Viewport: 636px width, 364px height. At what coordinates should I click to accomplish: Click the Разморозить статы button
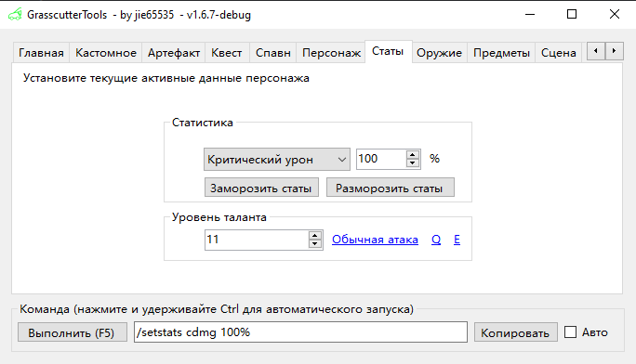pyautogui.click(x=390, y=188)
